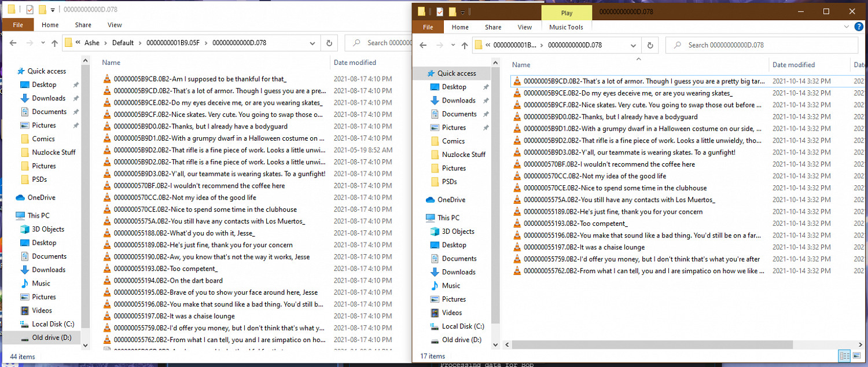Open the File menu in the right window
Screen dimensions: 868x367
428,27
